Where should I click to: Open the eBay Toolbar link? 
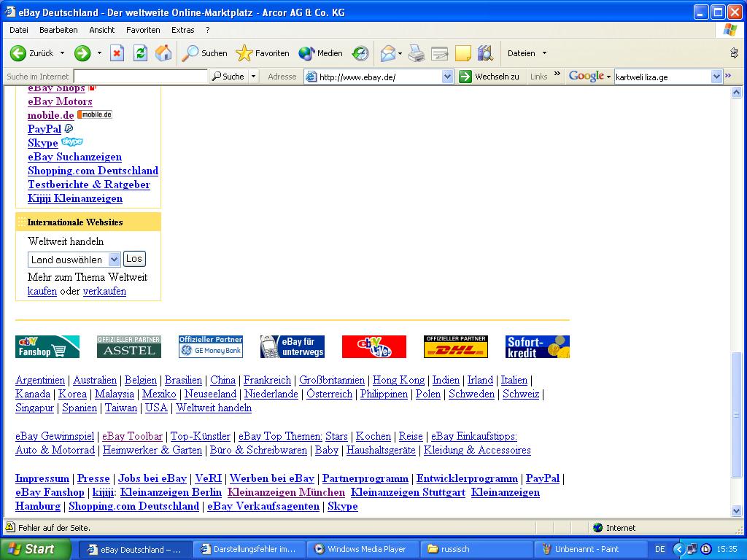click(133, 436)
